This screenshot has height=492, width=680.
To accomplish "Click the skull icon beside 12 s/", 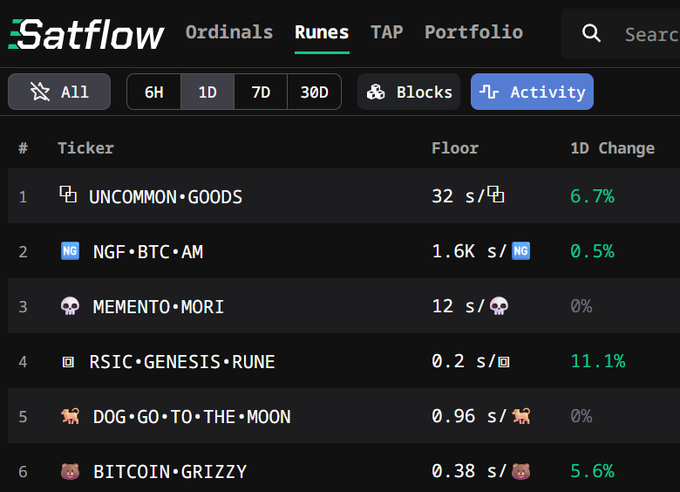I will click(x=499, y=306).
